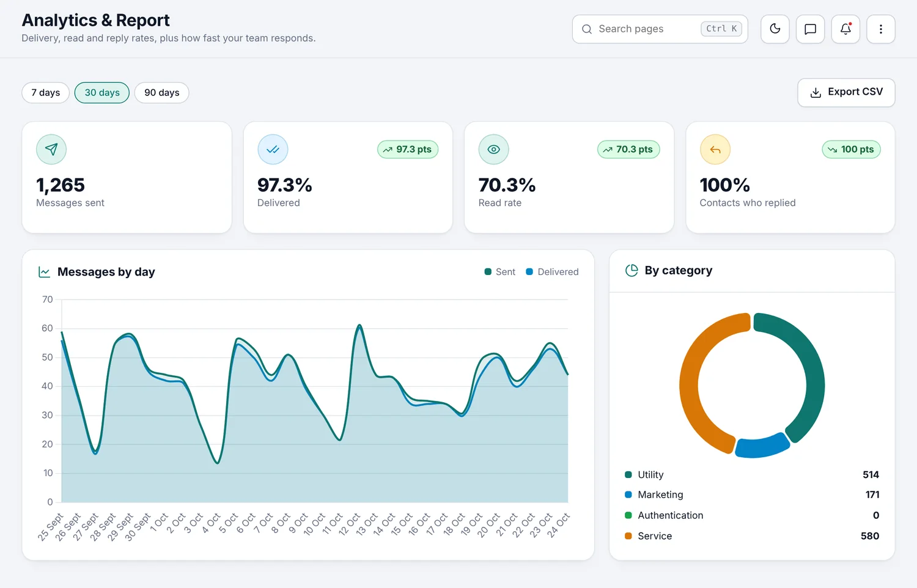Click the 97.3 pts trend badge
Image resolution: width=917 pixels, height=588 pixels.
[x=408, y=149]
